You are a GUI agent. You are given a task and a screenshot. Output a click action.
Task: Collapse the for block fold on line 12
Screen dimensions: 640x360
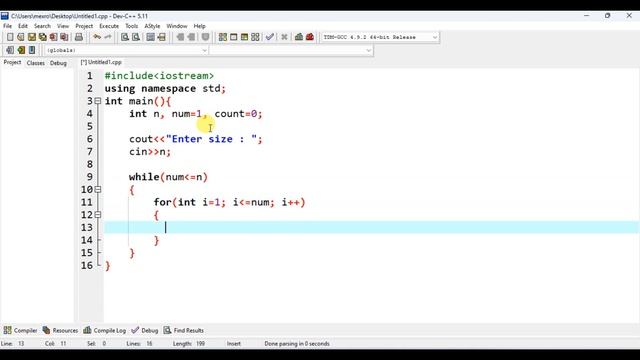98,215
